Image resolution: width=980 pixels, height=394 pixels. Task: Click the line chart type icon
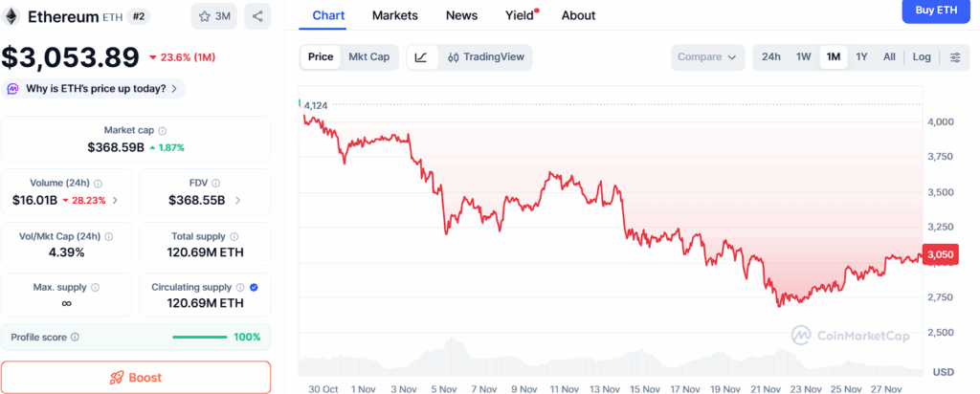pos(421,57)
